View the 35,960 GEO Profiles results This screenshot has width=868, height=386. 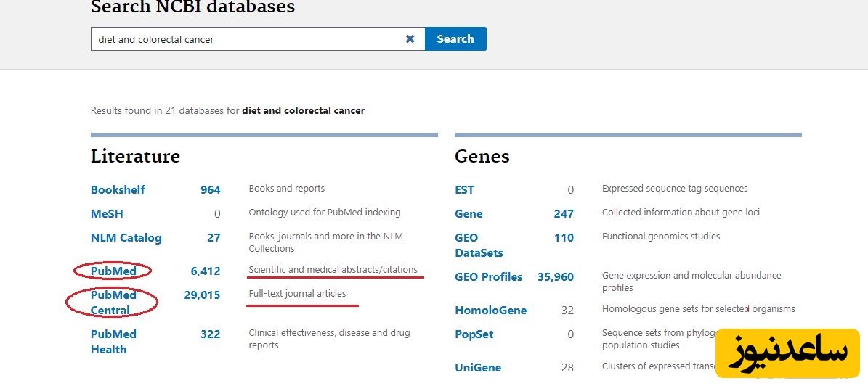pos(555,277)
